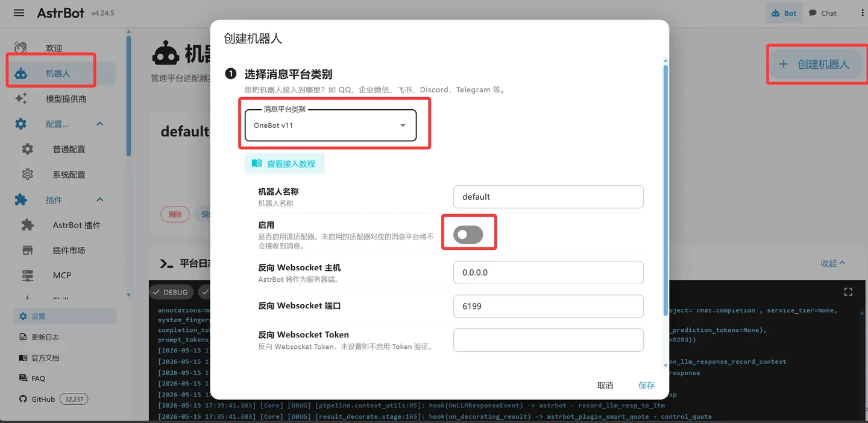Screen dimensions: 868x423
Task: Click the gear icon beside 配置
Action: (21, 124)
